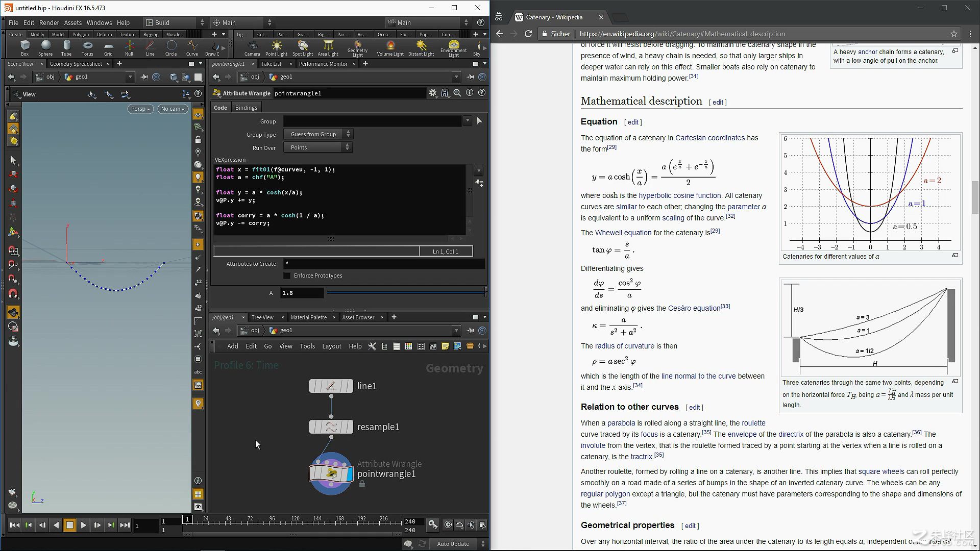Add an Area Light from shelf
980x551 pixels.
pos(328,47)
